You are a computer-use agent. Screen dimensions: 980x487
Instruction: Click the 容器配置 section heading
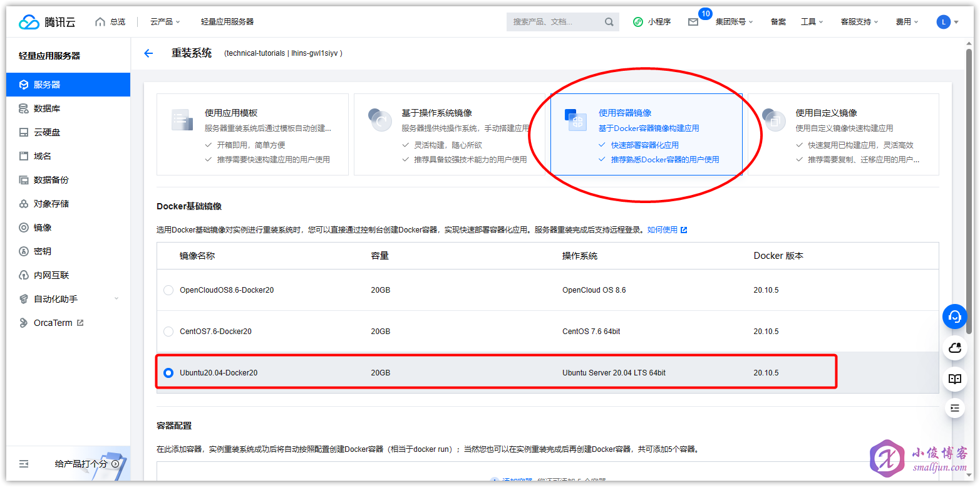(174, 426)
